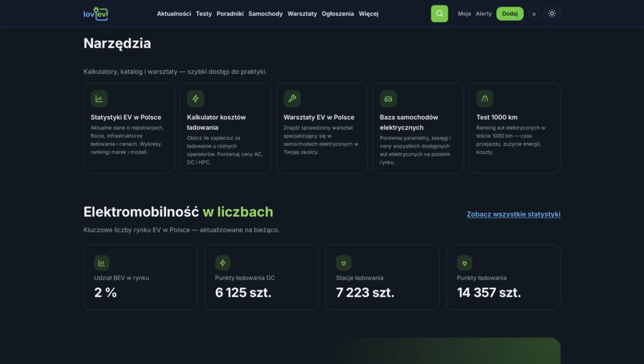Click the road icon in Test 1000 km card
This screenshot has width=644, height=364.
coord(485,98)
